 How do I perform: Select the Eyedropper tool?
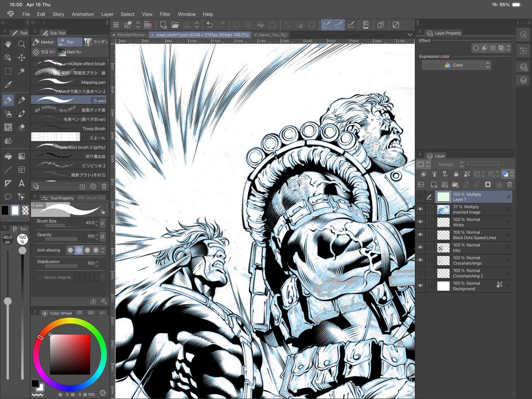[8, 84]
